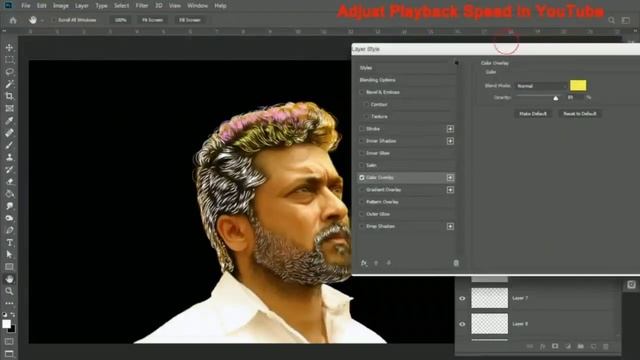The width and height of the screenshot is (640, 360).
Task: Select the History Brush tool
Action: pyautogui.click(x=9, y=169)
